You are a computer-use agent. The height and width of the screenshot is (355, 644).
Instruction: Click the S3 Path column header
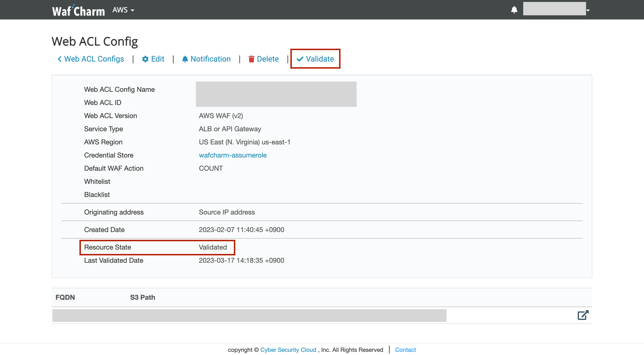[142, 297]
